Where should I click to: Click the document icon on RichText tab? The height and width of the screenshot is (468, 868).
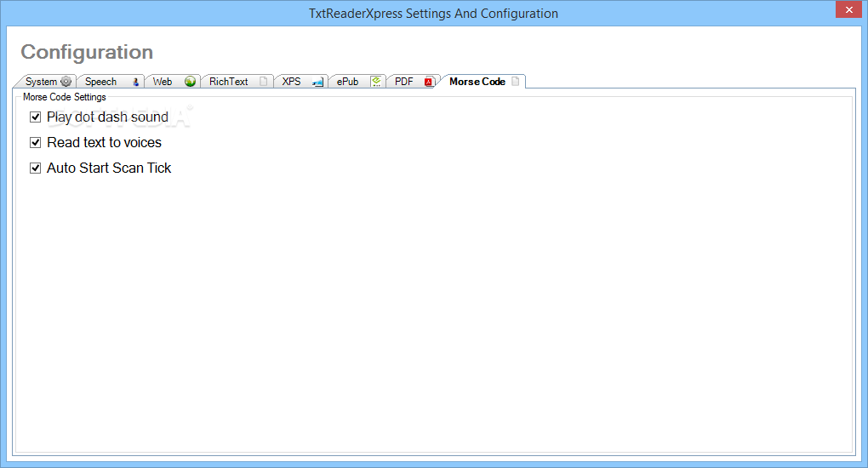pyautogui.click(x=264, y=82)
